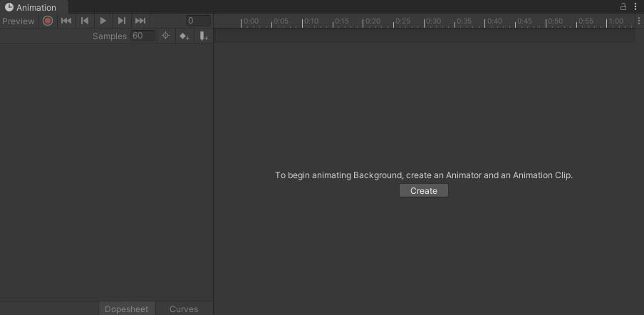This screenshot has height=315, width=644.
Task: Click the Samples value field
Action: point(142,36)
